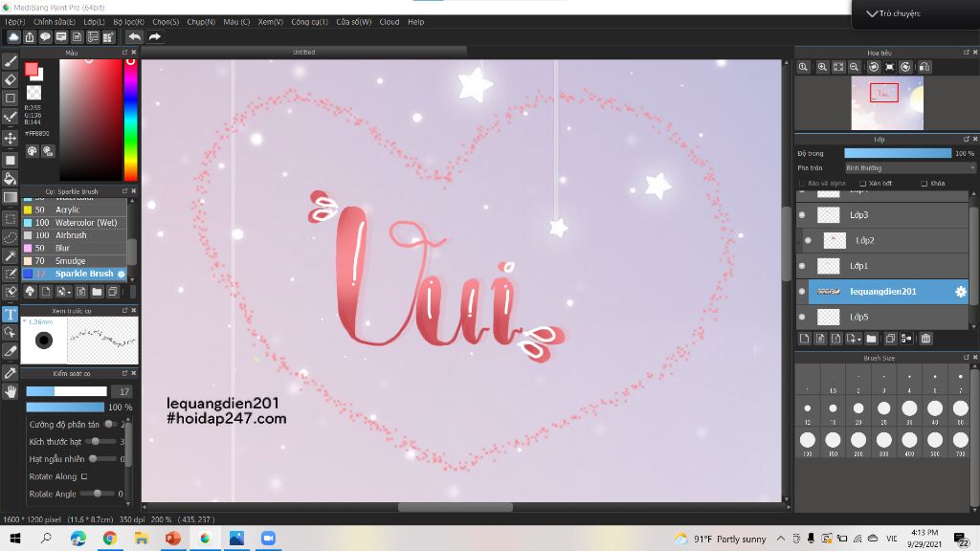Open the Công cụ(T) menu

click(x=309, y=22)
